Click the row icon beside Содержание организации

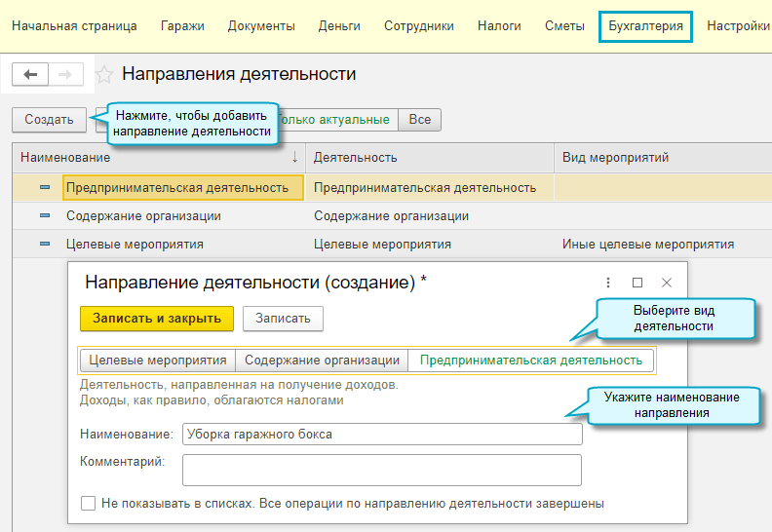click(x=45, y=216)
